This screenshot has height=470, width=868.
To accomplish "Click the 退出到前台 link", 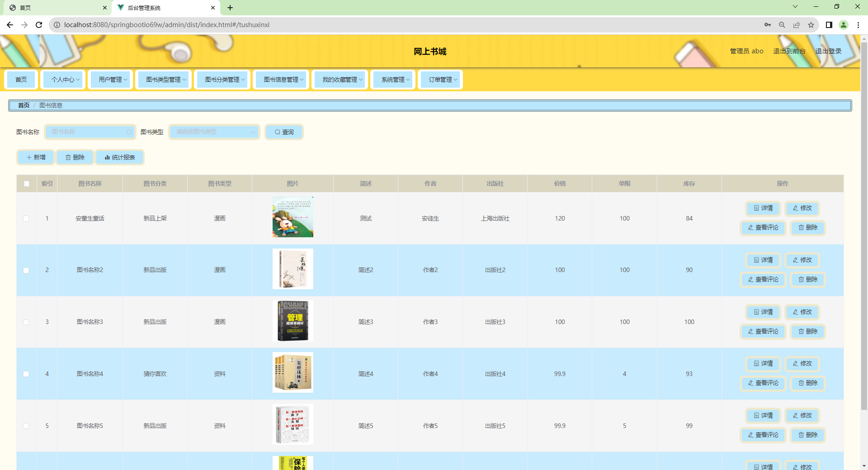I will tap(789, 51).
